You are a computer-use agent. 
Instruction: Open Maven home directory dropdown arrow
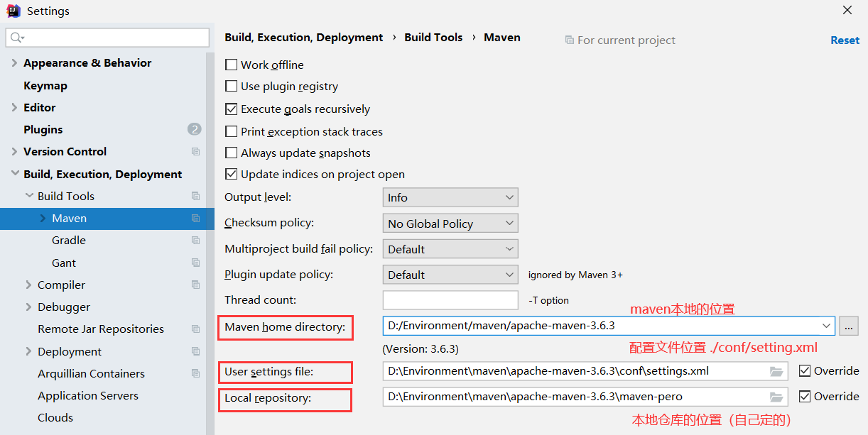826,326
